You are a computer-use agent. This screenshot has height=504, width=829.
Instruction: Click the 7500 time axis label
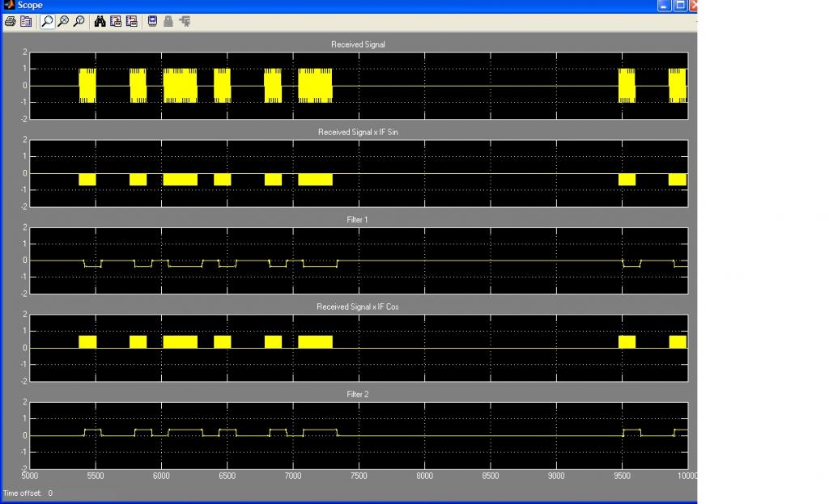pos(359,476)
